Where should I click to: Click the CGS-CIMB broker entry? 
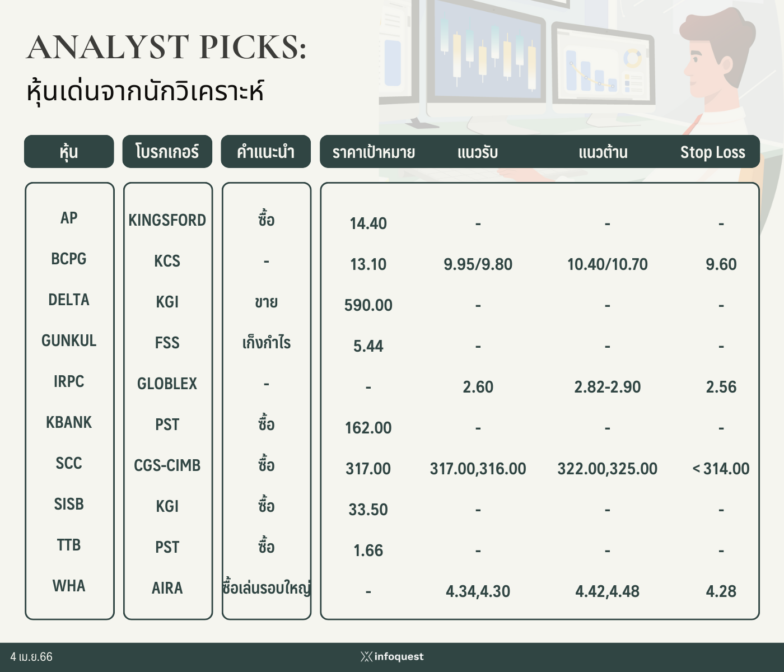tap(167, 465)
